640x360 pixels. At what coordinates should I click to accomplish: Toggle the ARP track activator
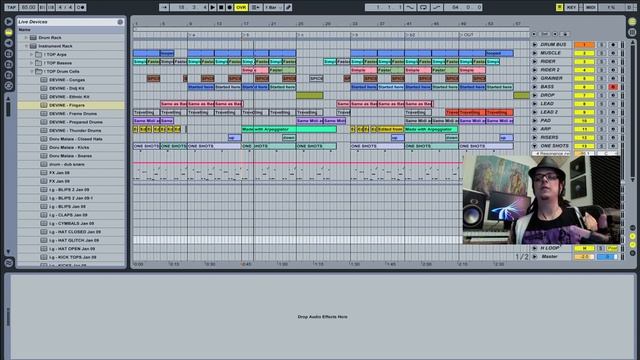(x=584, y=129)
